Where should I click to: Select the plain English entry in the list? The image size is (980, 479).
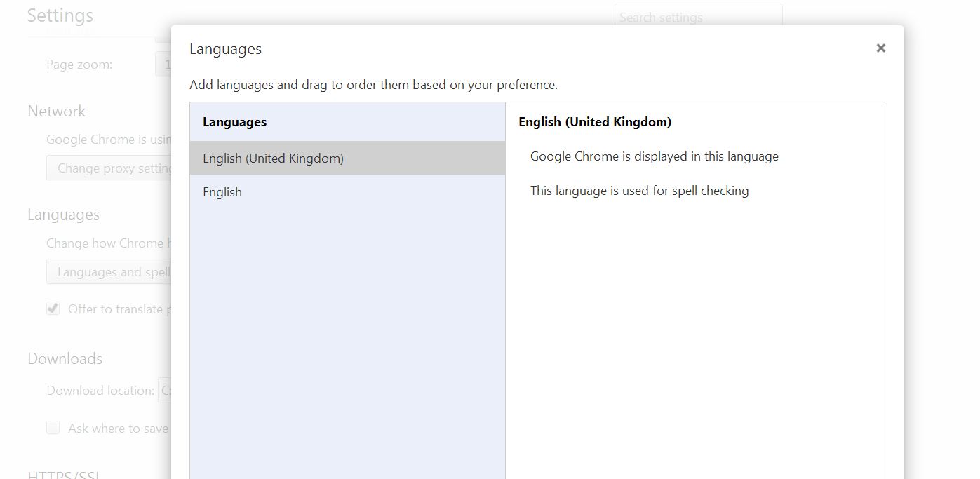tap(222, 192)
